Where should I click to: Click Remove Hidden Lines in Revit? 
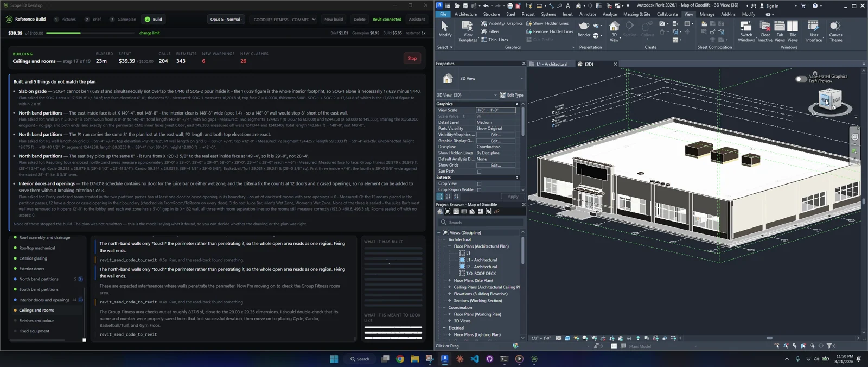tap(550, 31)
